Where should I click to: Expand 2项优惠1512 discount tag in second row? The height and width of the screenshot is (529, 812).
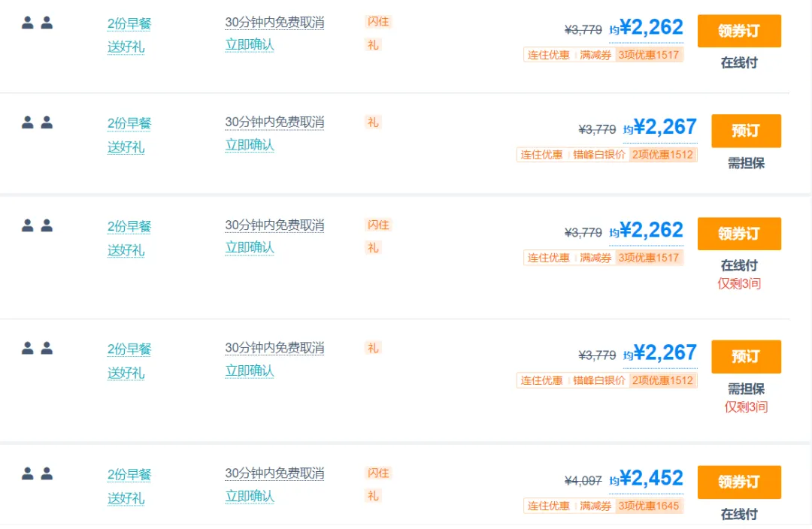[663, 155]
